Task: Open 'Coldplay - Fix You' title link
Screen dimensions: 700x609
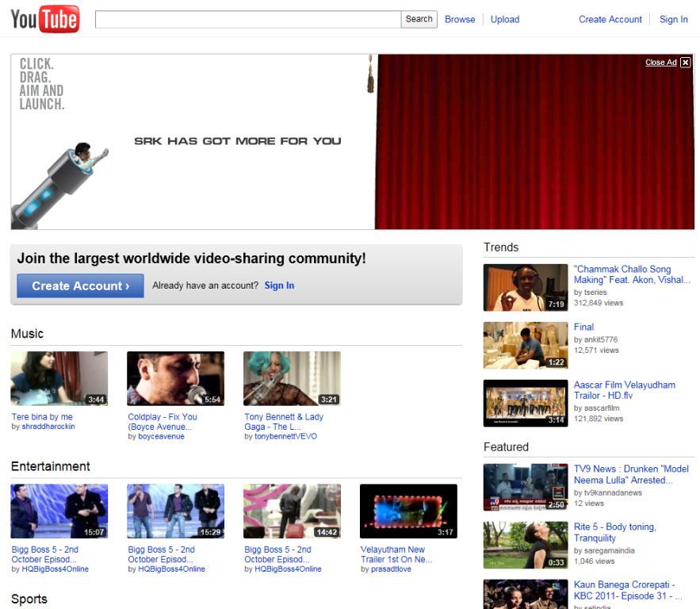Action: [163, 422]
